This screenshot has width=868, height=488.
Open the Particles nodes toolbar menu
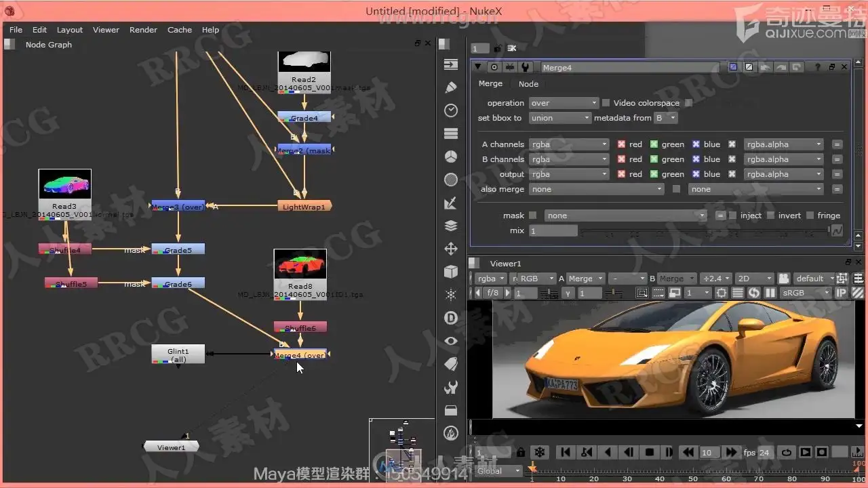tap(451, 295)
